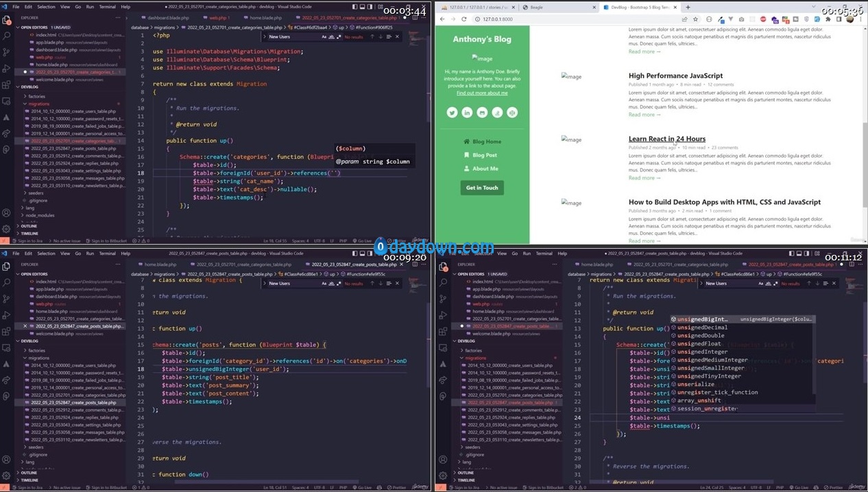Switch to the Beagle browser tab
Image resolution: width=868 pixels, height=492 pixels.
coord(560,6)
